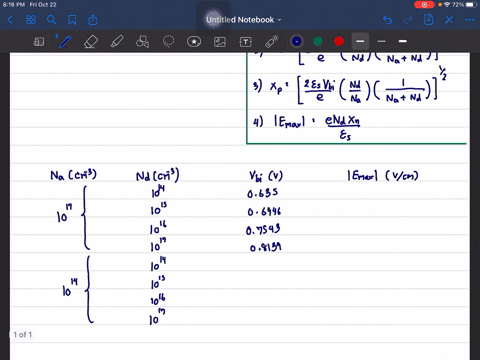Select the Lasso tool
This screenshot has width=480, height=360.
pyautogui.click(x=168, y=42)
